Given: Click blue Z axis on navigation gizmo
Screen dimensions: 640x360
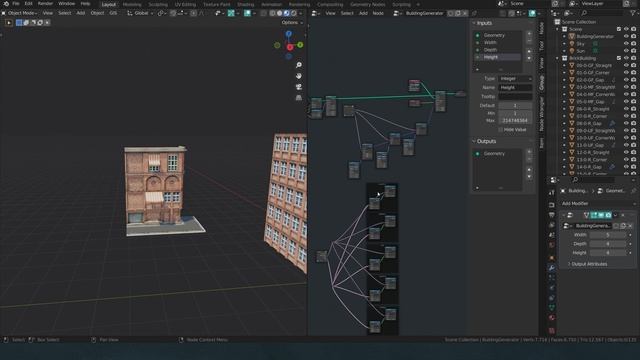Looking at the screenshot, I should pyautogui.click(x=289, y=33).
